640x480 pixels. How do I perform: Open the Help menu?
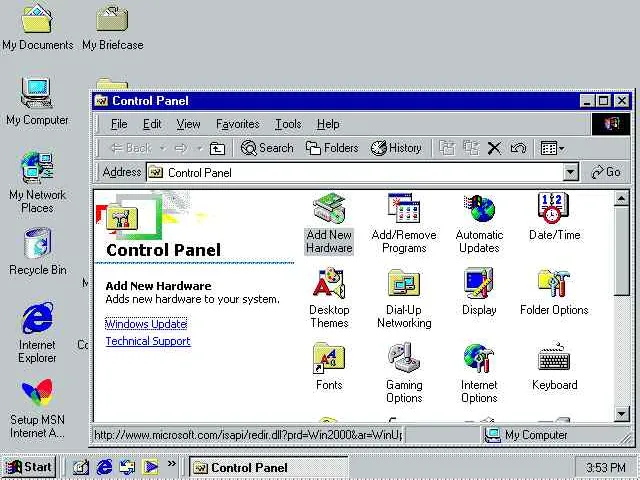tap(328, 124)
